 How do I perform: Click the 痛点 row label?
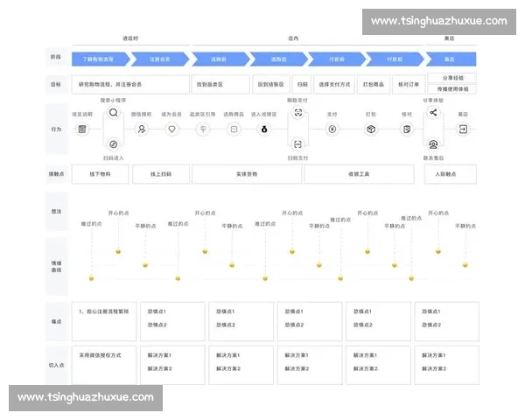[x=56, y=321]
